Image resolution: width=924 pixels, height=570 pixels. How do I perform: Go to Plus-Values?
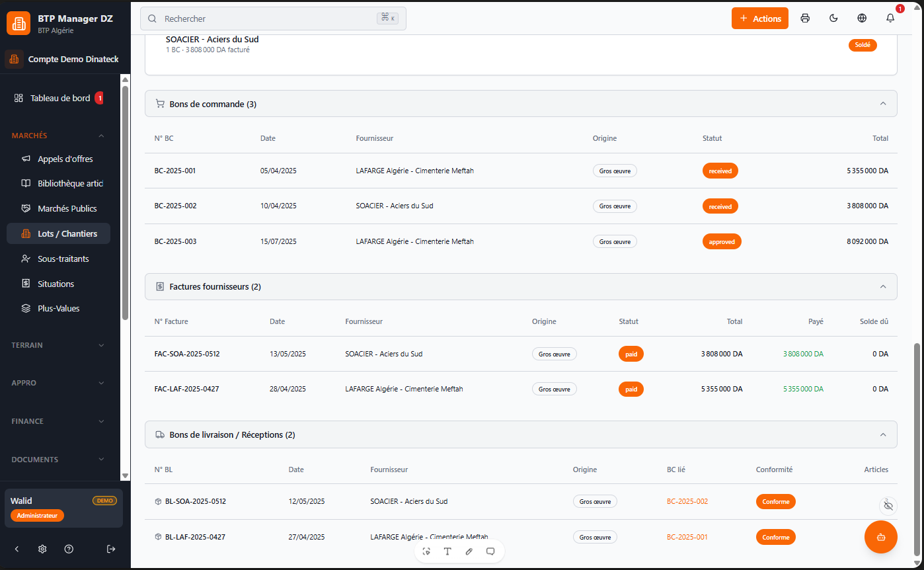(x=58, y=308)
